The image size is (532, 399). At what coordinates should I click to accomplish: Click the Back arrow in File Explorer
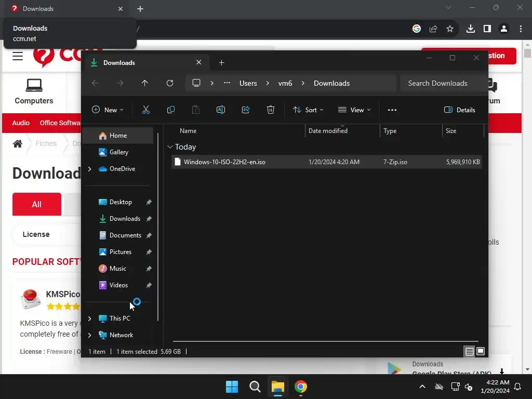(95, 83)
